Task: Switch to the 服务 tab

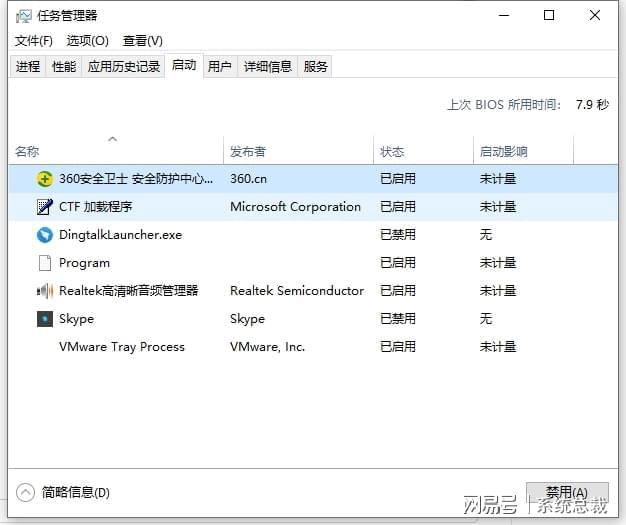Action: [315, 66]
